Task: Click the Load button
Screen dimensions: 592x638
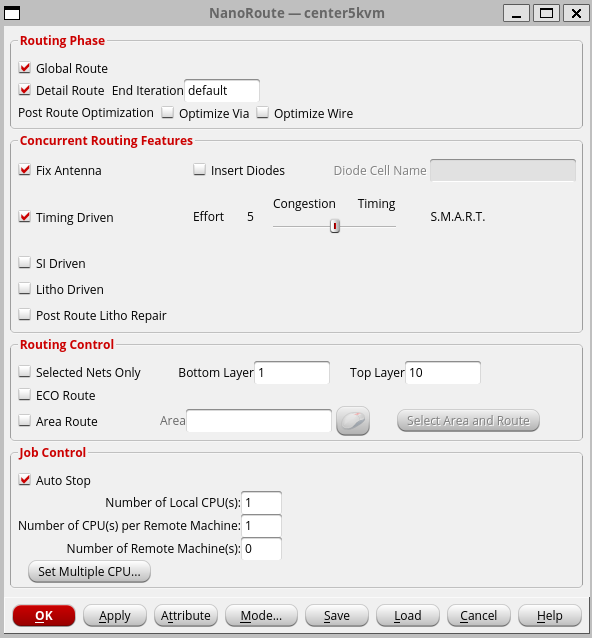Action: click(408, 616)
